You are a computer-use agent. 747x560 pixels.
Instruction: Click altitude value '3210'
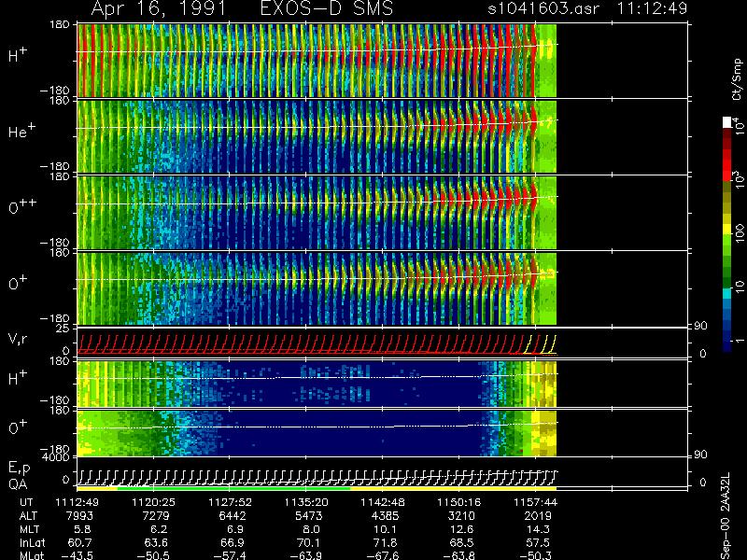pyautogui.click(x=461, y=516)
